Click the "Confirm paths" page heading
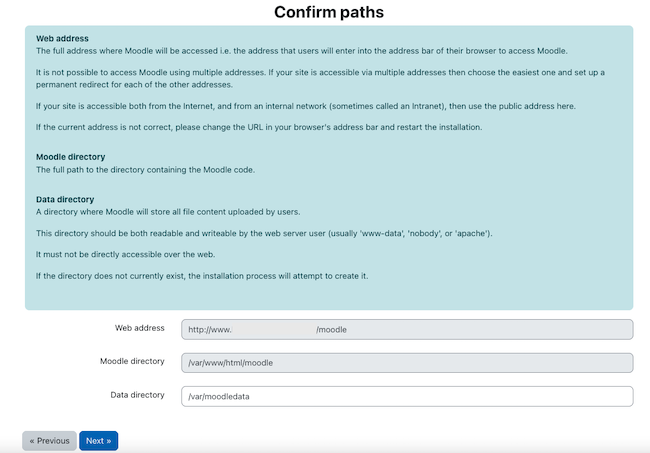Viewport: 650px width, 453px height. [329, 12]
